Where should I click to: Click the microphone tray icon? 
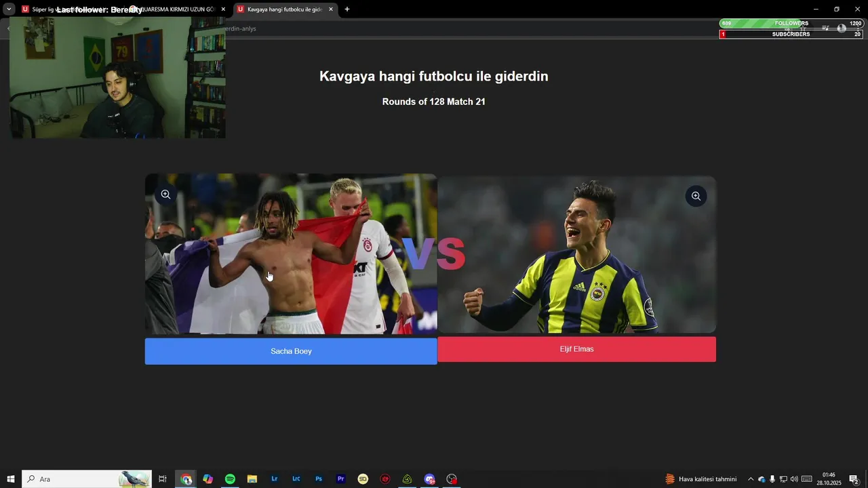(772, 479)
